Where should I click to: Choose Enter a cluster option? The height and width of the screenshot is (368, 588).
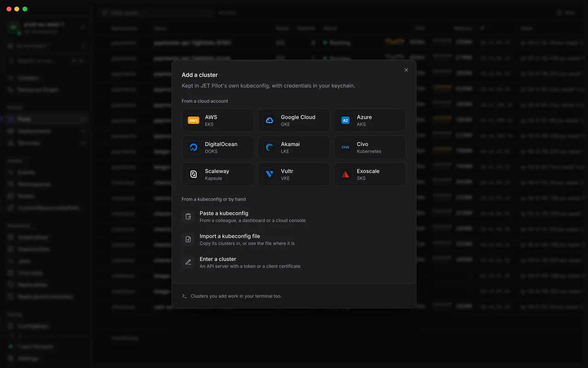pos(294,262)
